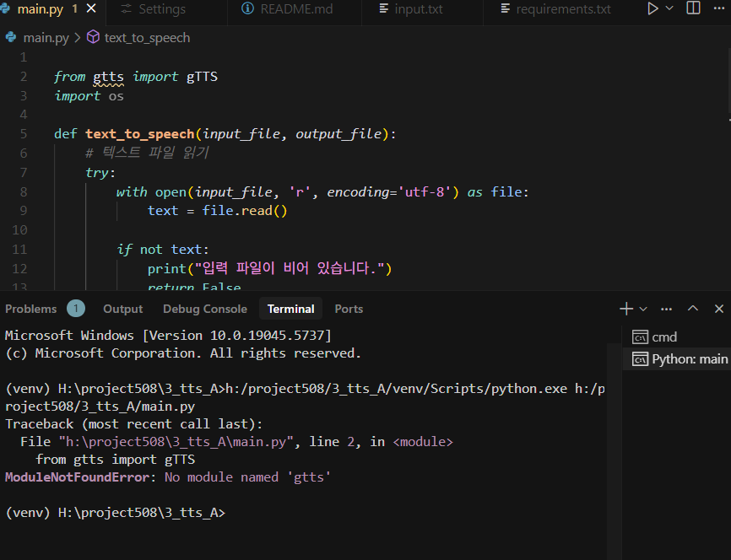Click main.py in the breadcrumb path
The height and width of the screenshot is (560, 731).
(46, 38)
